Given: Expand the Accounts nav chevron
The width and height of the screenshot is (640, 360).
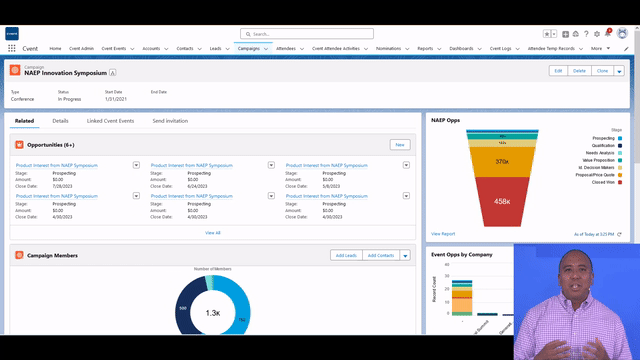Looking at the screenshot, I should click(166, 49).
